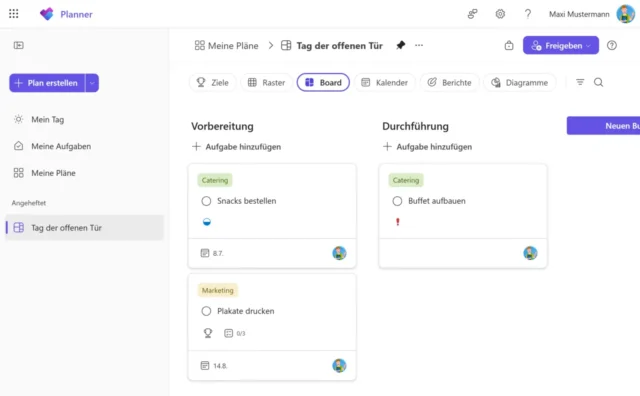The image size is (640, 396).
Task: Click the trophy goal icon on Plakate drucken
Action: (x=208, y=333)
